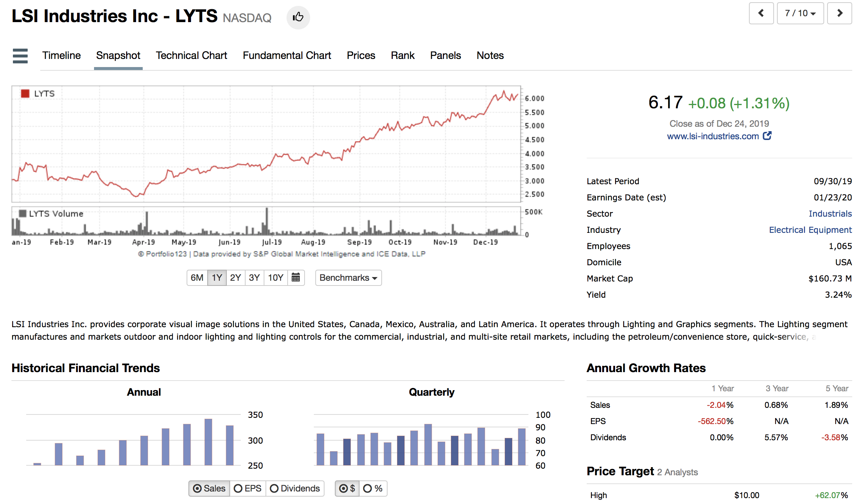
Task: Select the EPS radio option
Action: (248, 489)
